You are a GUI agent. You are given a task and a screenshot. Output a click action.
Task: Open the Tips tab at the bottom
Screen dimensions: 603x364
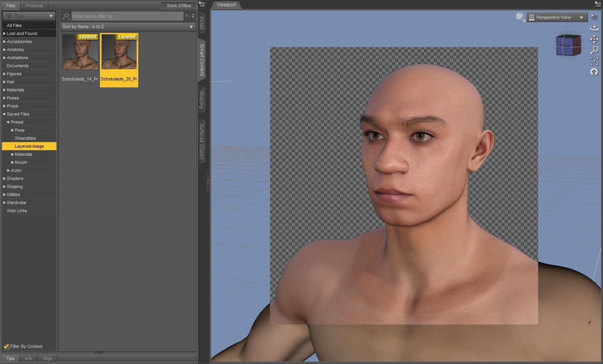tap(10, 358)
